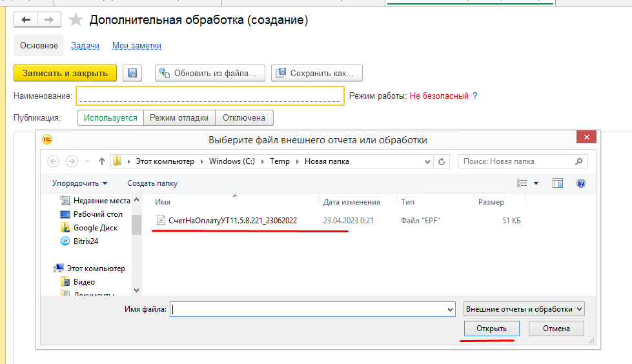Click the help question mark next to Режим работы
This screenshot has width=632, height=364.
click(x=475, y=96)
